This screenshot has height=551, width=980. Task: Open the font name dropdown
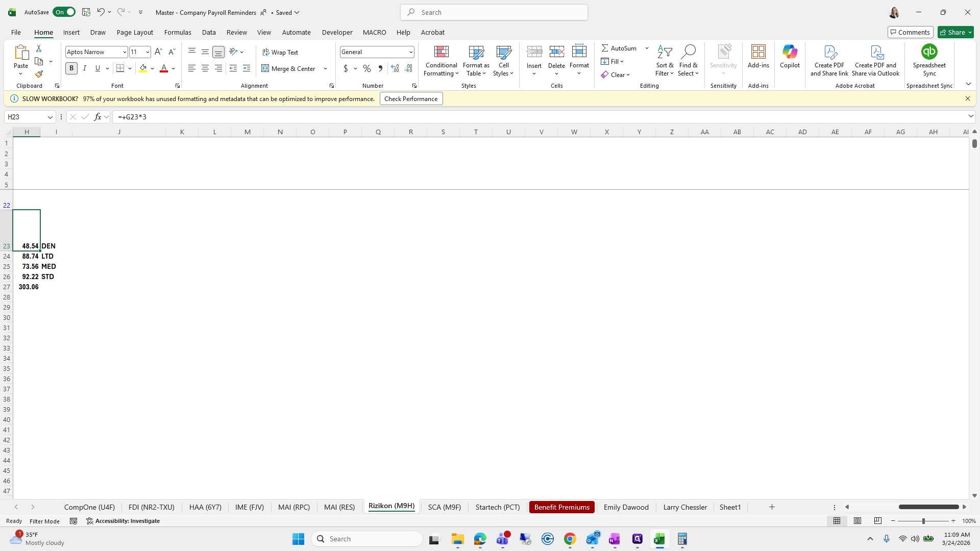pyautogui.click(x=125, y=52)
